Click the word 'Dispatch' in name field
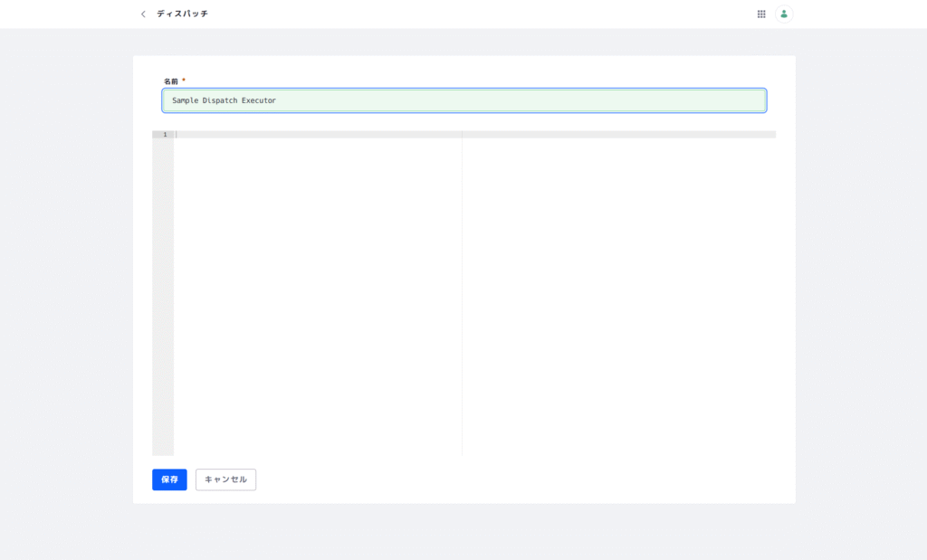Image resolution: width=927 pixels, height=560 pixels. (x=219, y=100)
